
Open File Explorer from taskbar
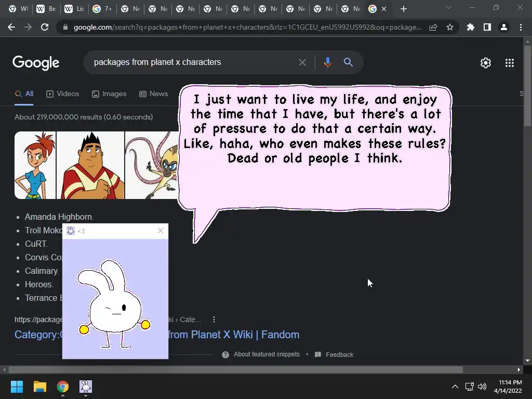(x=39, y=387)
